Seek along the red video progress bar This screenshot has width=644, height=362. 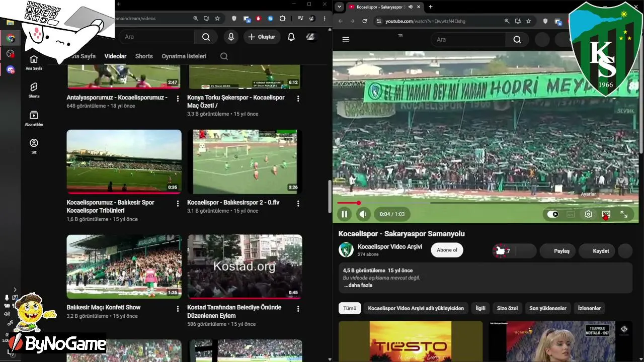486,203
